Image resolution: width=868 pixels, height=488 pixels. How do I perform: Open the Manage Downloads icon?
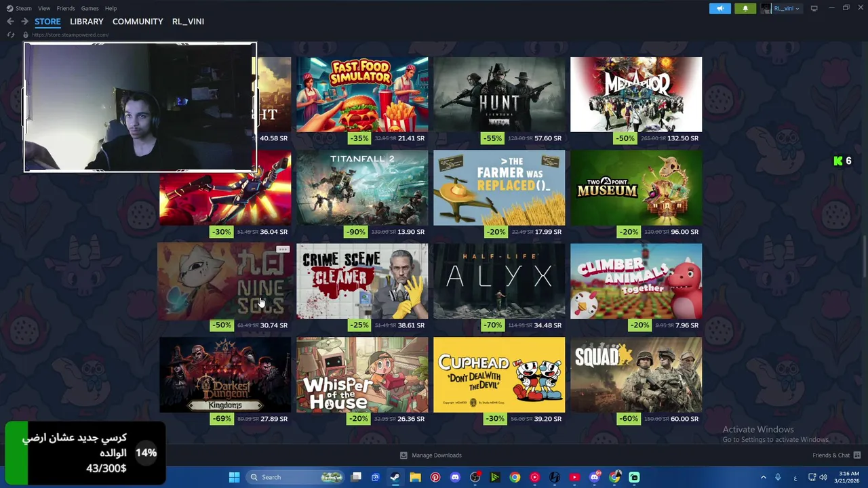click(x=403, y=455)
